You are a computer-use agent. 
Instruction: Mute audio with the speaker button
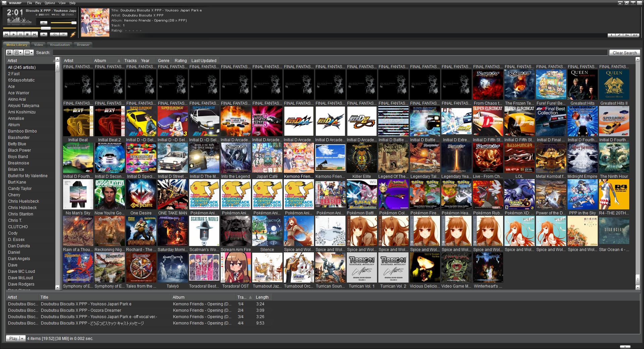point(44,23)
